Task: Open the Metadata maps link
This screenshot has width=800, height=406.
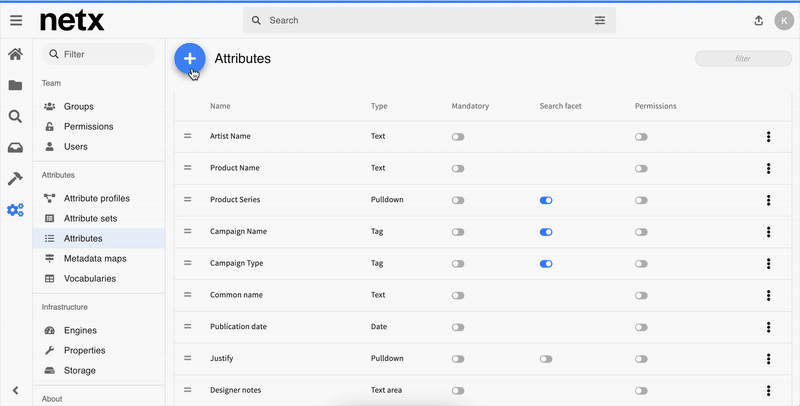Action: [x=95, y=258]
